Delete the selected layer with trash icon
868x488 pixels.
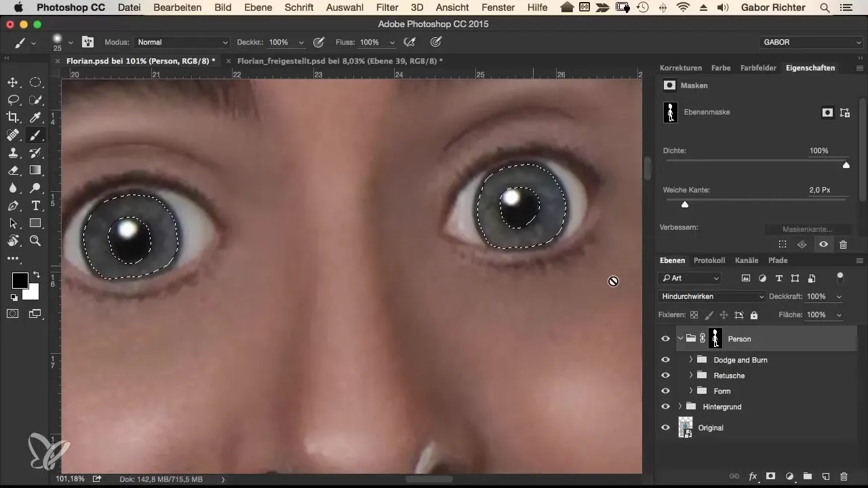(844, 476)
